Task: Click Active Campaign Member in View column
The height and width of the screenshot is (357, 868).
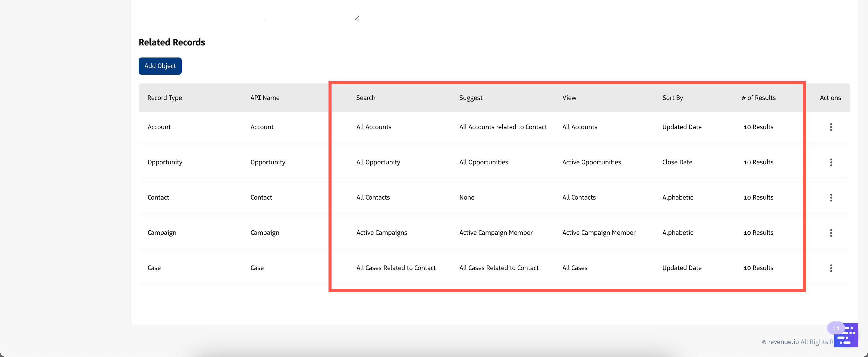Action: pyautogui.click(x=599, y=233)
